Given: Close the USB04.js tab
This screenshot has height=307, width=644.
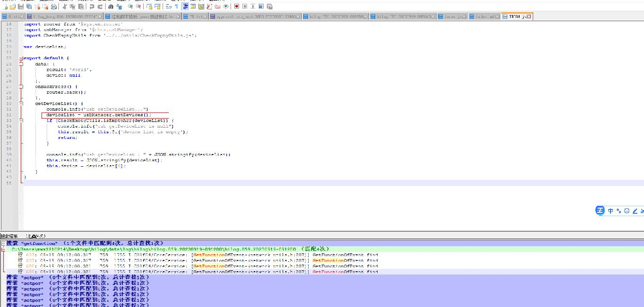Looking at the screenshot, I should (x=529, y=16).
